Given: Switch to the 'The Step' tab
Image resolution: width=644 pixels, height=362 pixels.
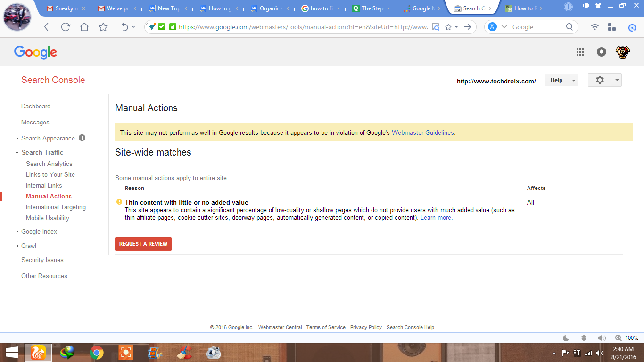Looking at the screenshot, I should tap(372, 8).
